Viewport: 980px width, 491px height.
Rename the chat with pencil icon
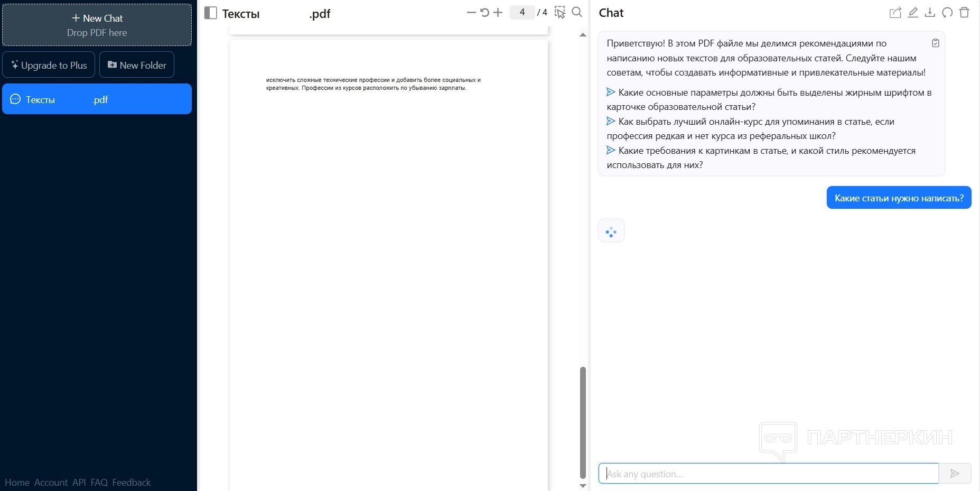pyautogui.click(x=913, y=13)
